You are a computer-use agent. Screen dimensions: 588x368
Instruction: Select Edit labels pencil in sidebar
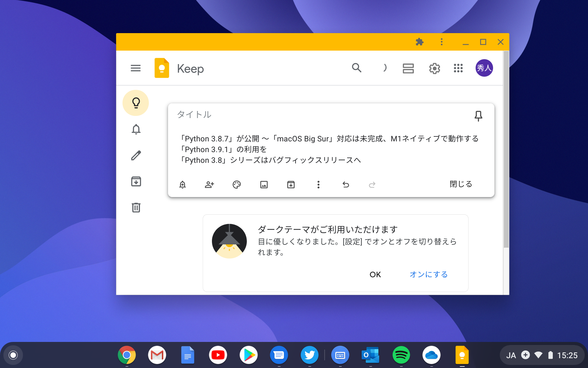click(136, 155)
